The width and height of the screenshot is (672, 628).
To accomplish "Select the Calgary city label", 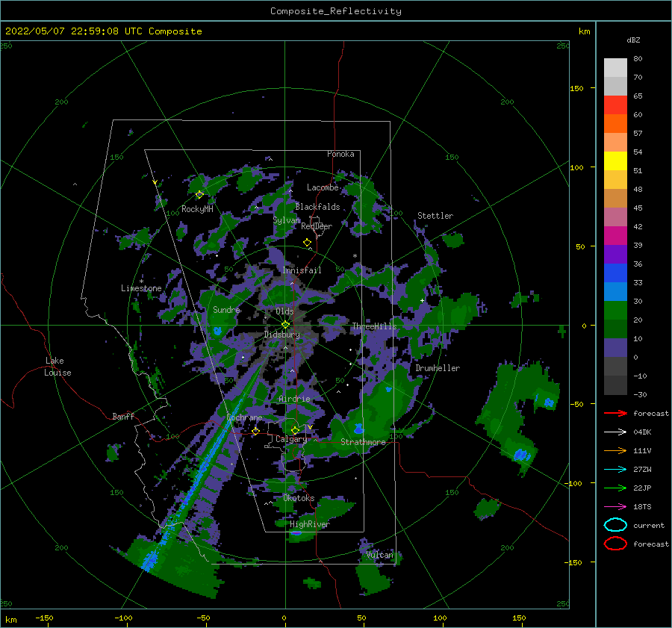I will pyautogui.click(x=291, y=439).
